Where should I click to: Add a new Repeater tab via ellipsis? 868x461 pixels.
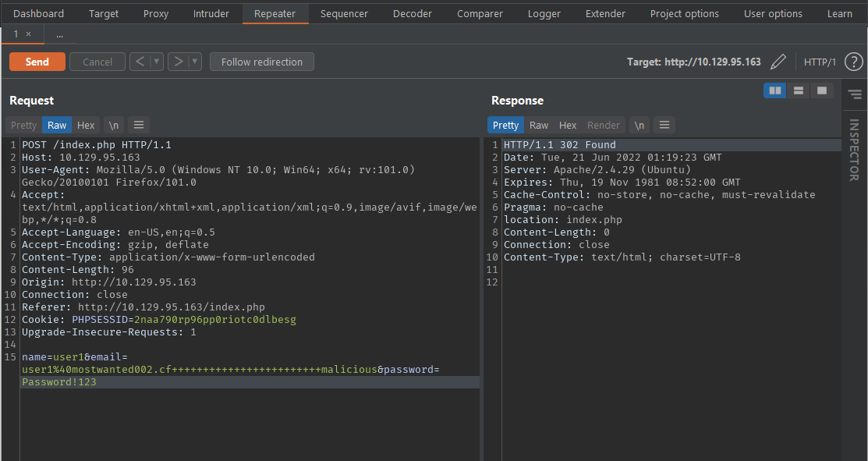click(60, 34)
